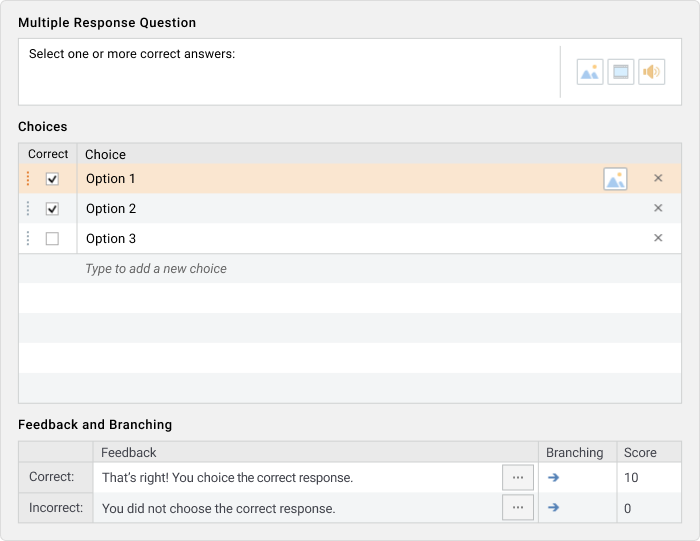Click the Score column header
The height and width of the screenshot is (541, 700).
(640, 453)
